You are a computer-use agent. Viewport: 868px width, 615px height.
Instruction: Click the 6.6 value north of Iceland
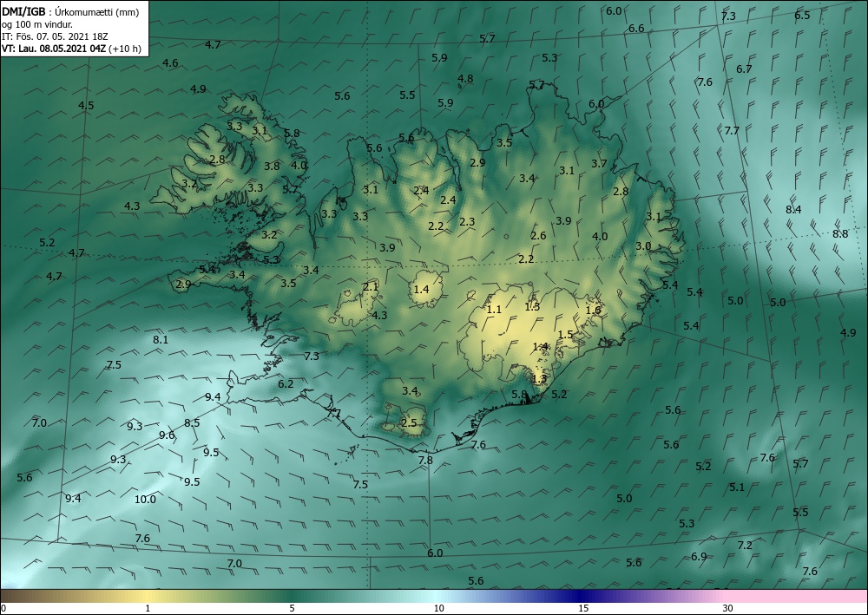click(636, 29)
